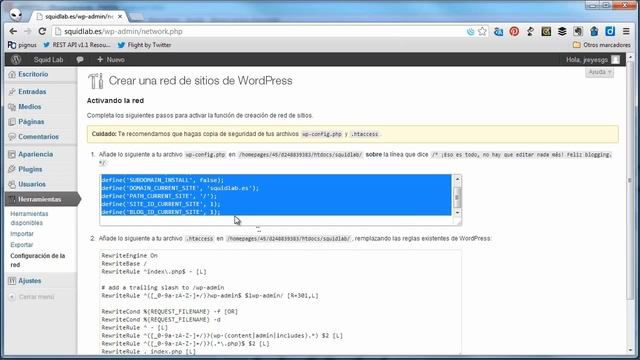Open the Nuevo menu in admin bar
Viewport: 640px width, 360px height.
coord(111,60)
